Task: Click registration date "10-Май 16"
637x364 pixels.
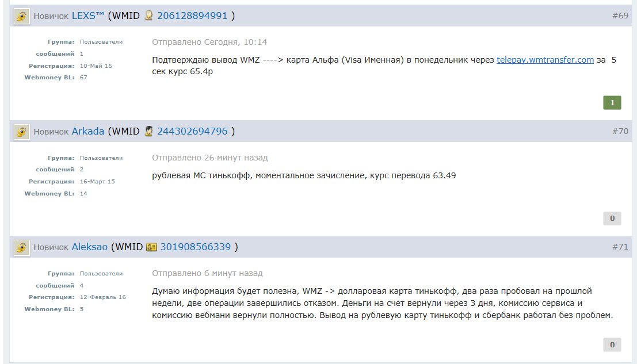Action: pyautogui.click(x=96, y=66)
